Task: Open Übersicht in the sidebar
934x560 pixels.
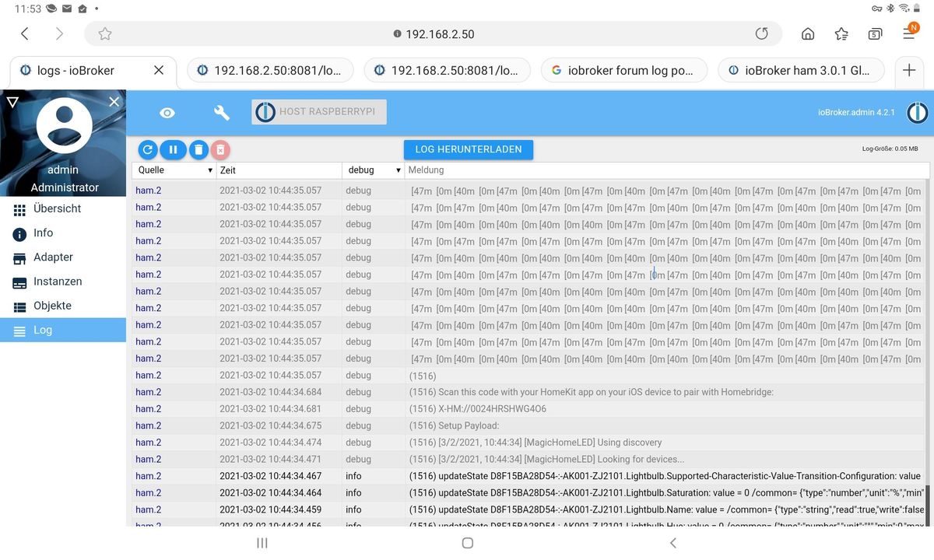Action: (x=63, y=208)
